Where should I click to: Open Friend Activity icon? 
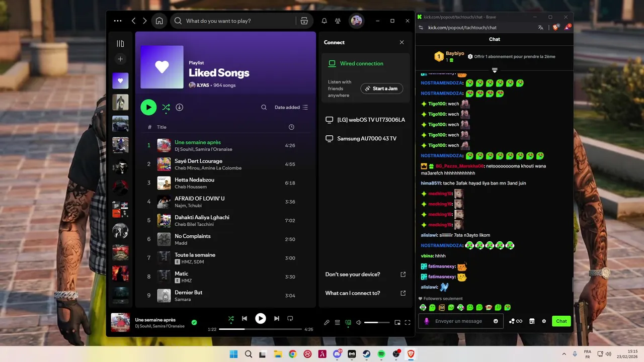coord(338,21)
